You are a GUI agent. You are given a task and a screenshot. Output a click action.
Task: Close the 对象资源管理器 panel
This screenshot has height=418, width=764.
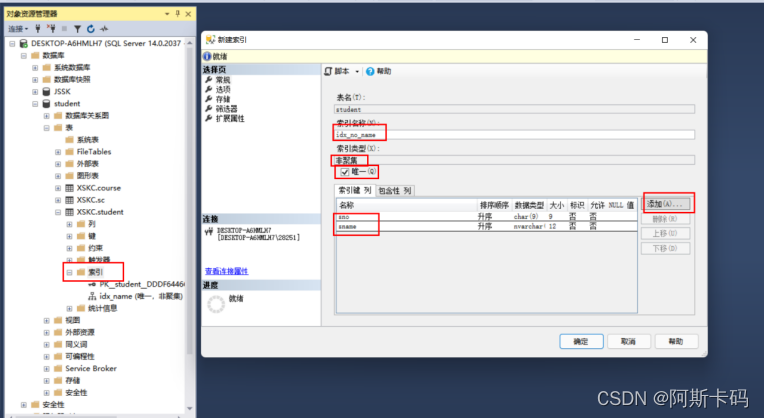click(188, 14)
